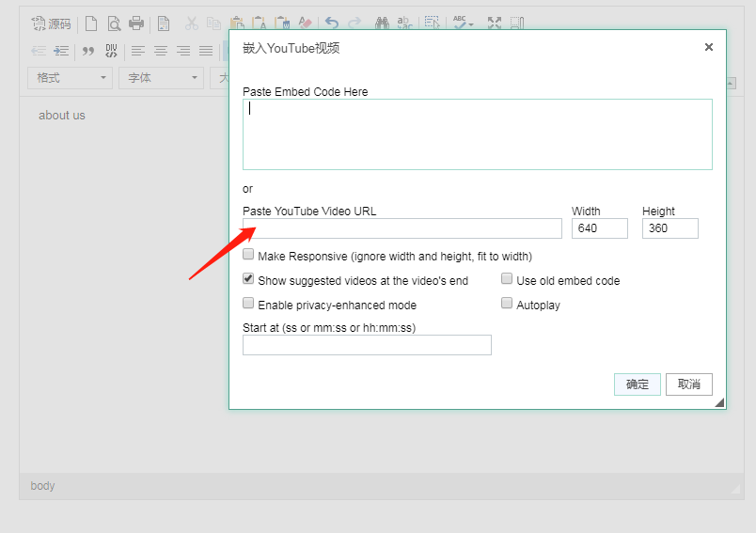Open the Replace text icon
756x533 pixels.
404,24
